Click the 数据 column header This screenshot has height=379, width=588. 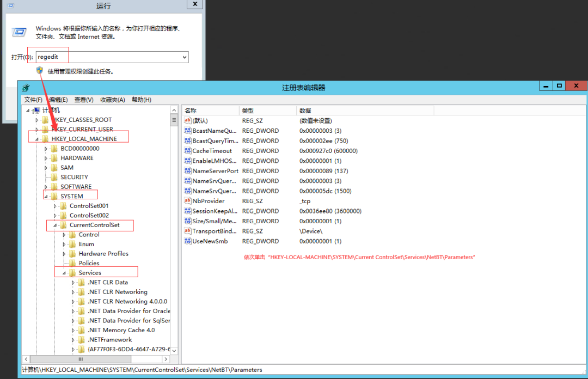point(305,111)
